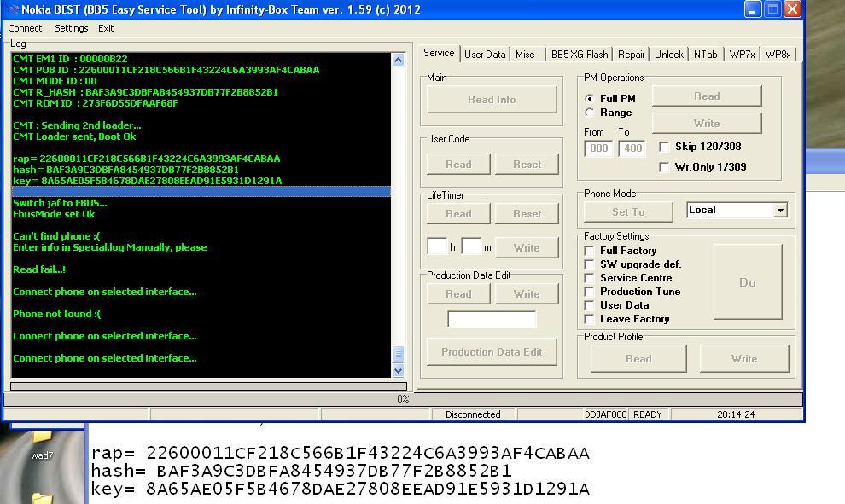Click the 'Switch jaf to FBUS...' log line
Viewport: 845px width, 504px height.
coord(60,203)
